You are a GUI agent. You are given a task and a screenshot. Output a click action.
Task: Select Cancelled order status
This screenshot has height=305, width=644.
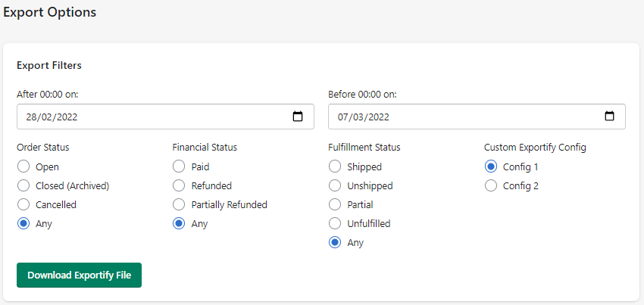[23, 204]
